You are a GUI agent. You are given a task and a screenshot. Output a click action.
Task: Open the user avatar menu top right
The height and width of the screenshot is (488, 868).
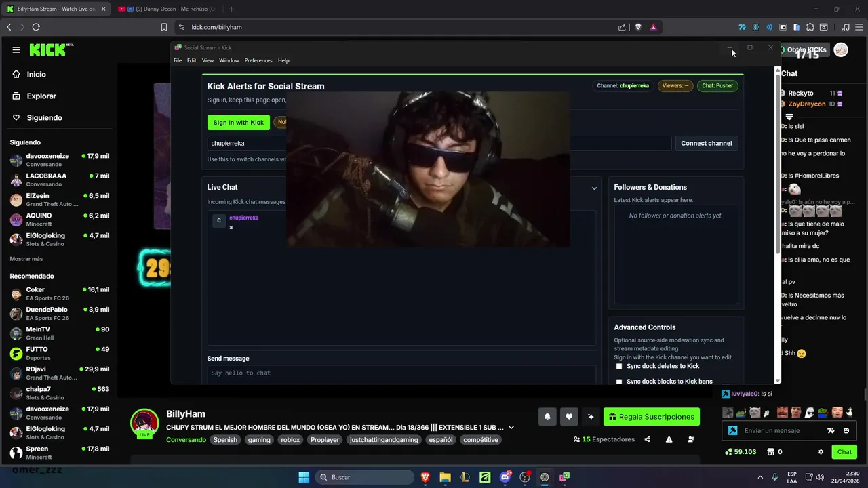click(841, 49)
